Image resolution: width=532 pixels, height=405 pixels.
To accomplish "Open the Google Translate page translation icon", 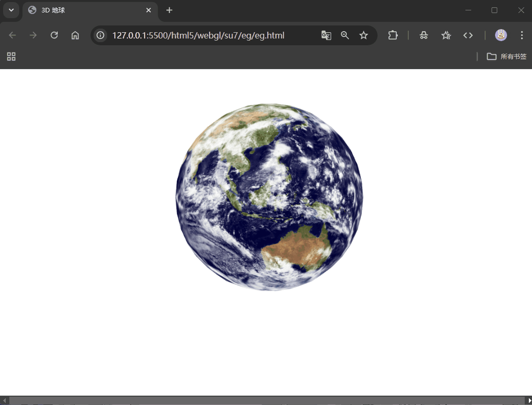I will [x=326, y=35].
